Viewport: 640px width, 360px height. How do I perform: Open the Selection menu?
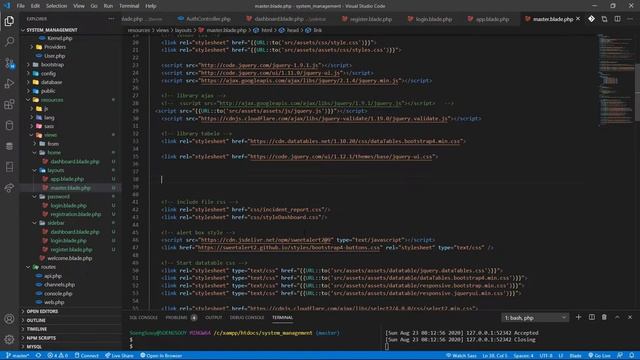pos(56,6)
